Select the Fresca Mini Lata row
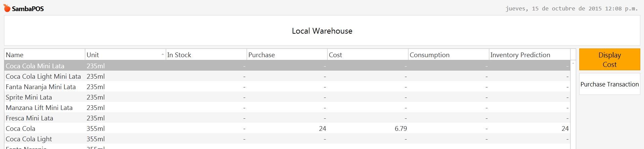 click(x=287, y=118)
